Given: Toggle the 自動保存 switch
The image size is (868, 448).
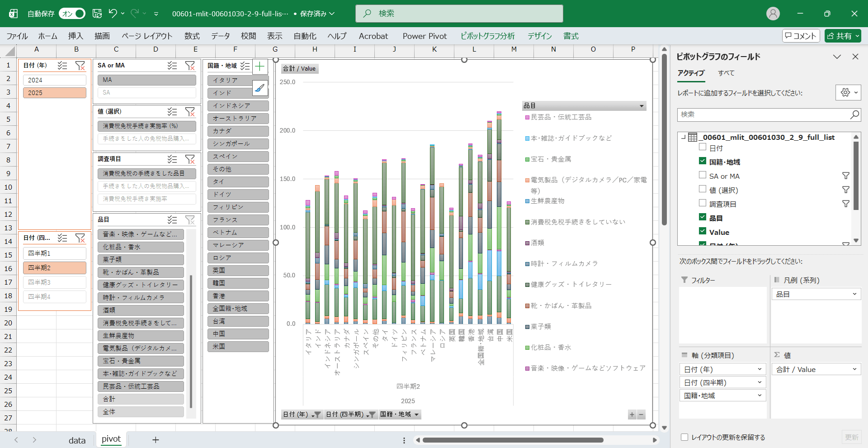Looking at the screenshot, I should click(x=72, y=14).
